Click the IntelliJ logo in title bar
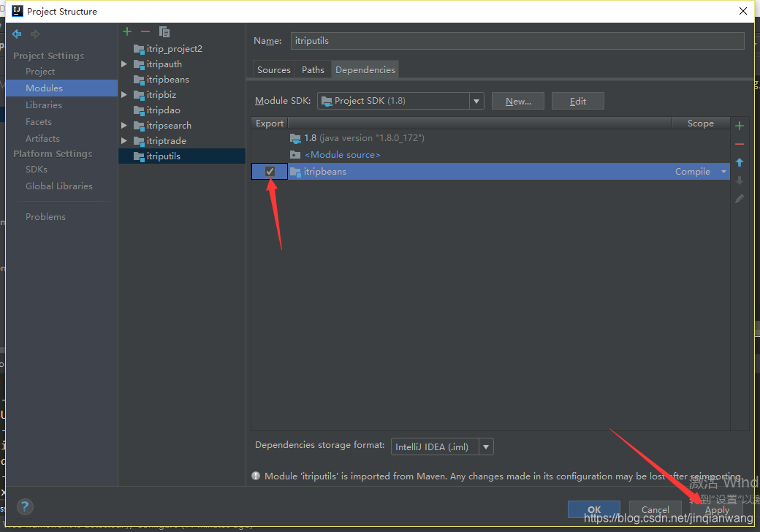 pyautogui.click(x=18, y=11)
